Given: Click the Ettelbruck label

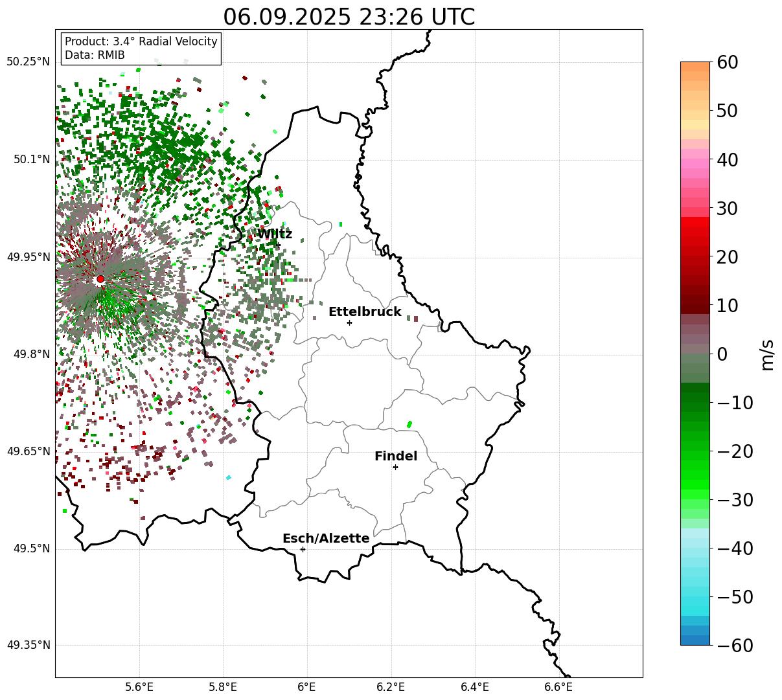Looking at the screenshot, I should [x=365, y=312].
